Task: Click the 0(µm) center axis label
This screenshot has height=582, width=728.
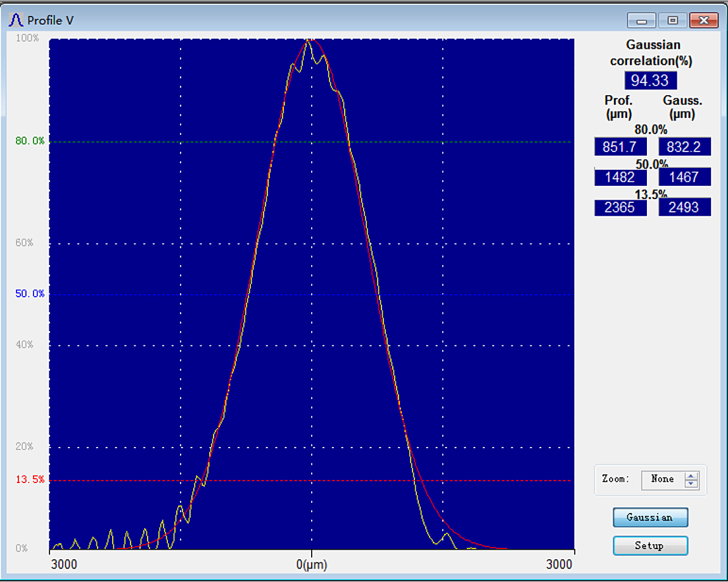Action: click(x=311, y=564)
